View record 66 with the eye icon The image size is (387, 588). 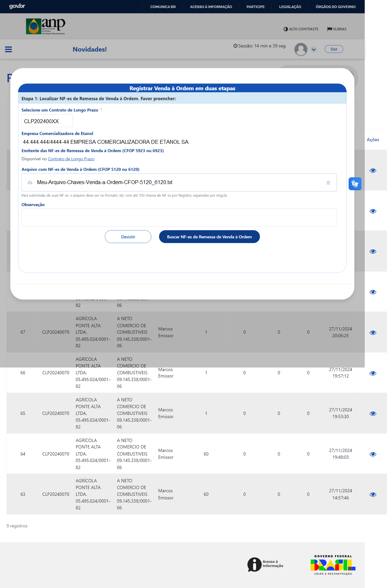click(373, 373)
